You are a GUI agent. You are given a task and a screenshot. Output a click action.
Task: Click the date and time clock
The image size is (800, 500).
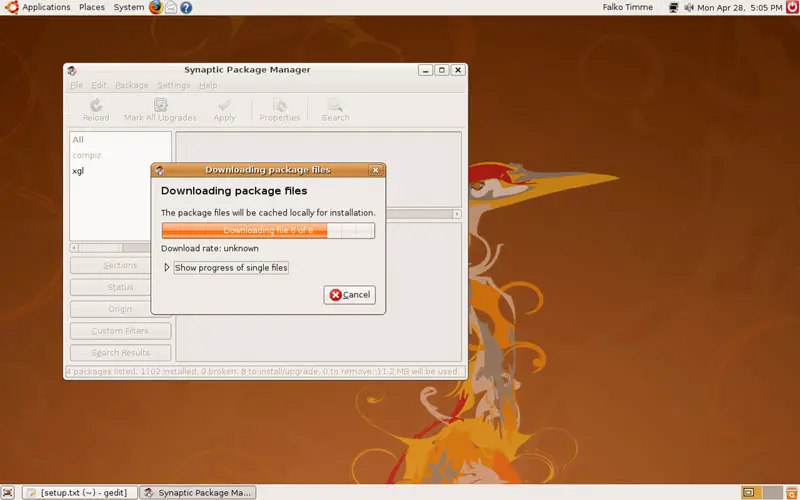click(740, 8)
